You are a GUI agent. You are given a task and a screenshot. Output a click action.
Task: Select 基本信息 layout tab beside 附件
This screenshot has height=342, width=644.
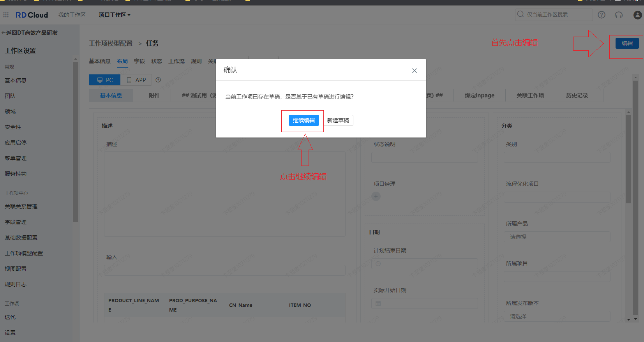click(111, 95)
